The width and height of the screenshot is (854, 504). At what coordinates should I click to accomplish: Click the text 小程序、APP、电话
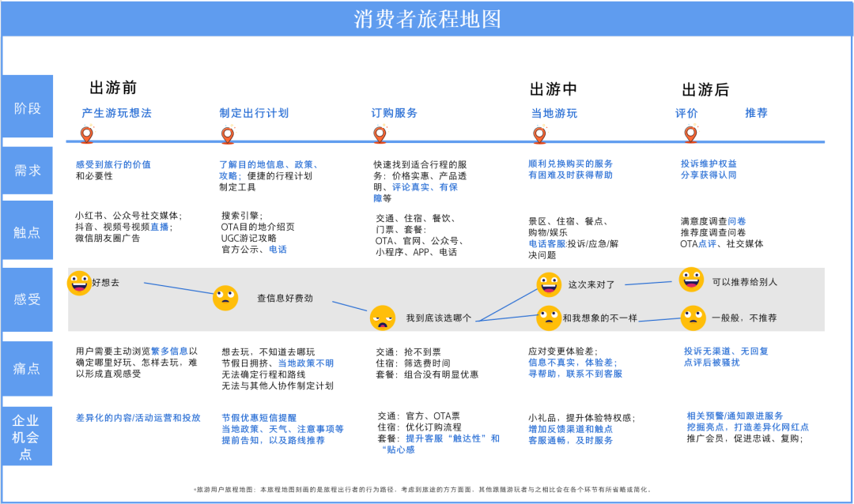416,252
